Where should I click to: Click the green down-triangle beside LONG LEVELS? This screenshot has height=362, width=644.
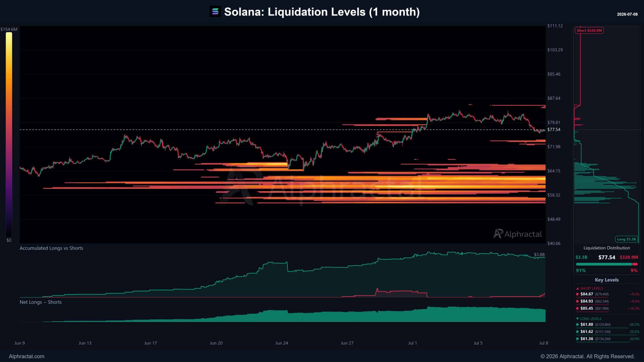[577, 319]
